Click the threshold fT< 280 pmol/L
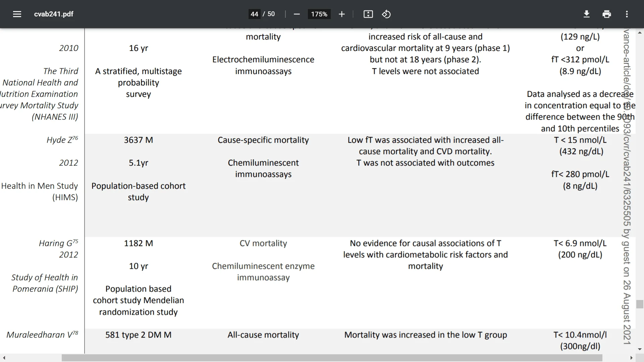Screen dimensions: 644x362 click(x=580, y=174)
